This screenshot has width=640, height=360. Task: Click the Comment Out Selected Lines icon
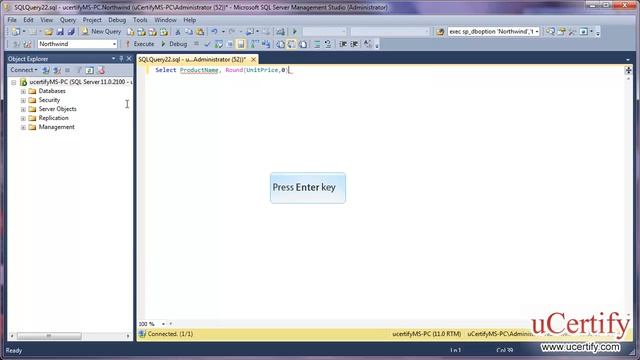317,44
